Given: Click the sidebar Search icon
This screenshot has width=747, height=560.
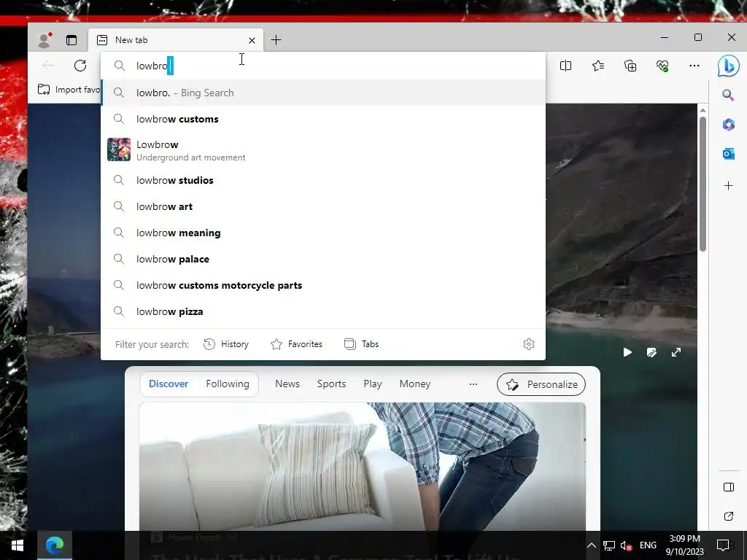Looking at the screenshot, I should coord(728,95).
